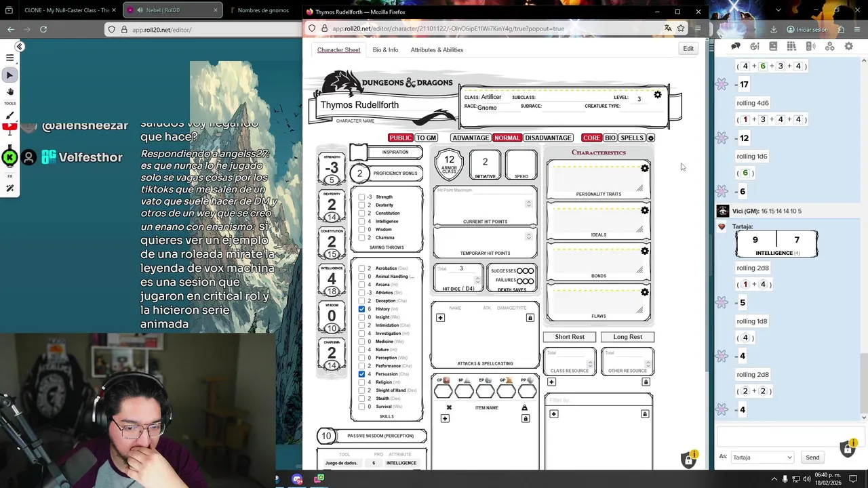Check Arcana skill proficiency
This screenshot has height=488, width=868.
pyautogui.click(x=361, y=285)
